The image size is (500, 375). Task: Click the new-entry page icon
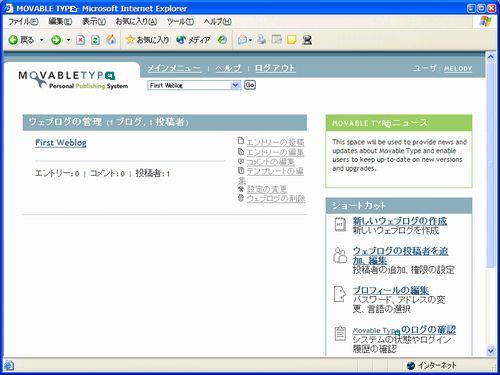pyautogui.click(x=241, y=141)
